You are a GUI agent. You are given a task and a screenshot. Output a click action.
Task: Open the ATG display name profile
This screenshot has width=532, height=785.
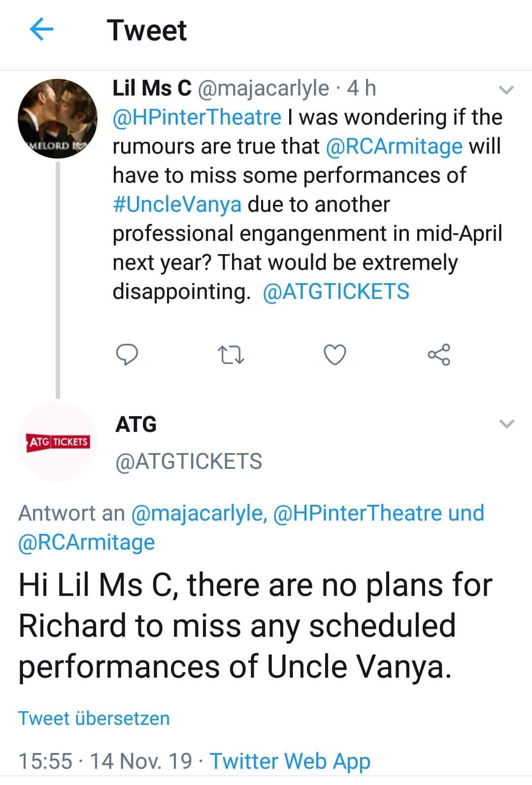point(136,424)
